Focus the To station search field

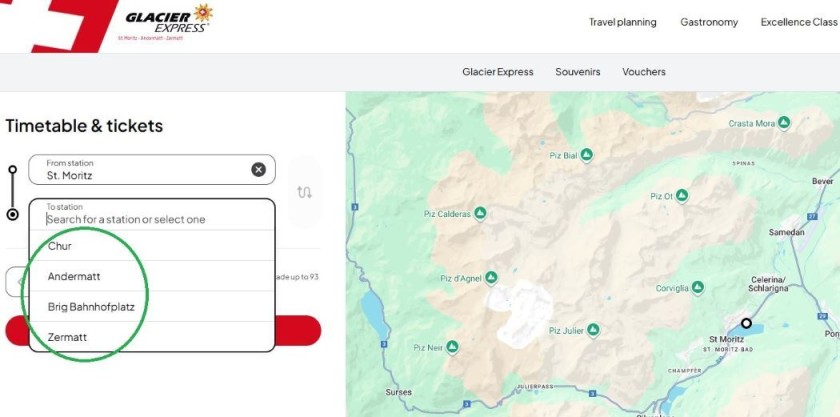click(152, 214)
